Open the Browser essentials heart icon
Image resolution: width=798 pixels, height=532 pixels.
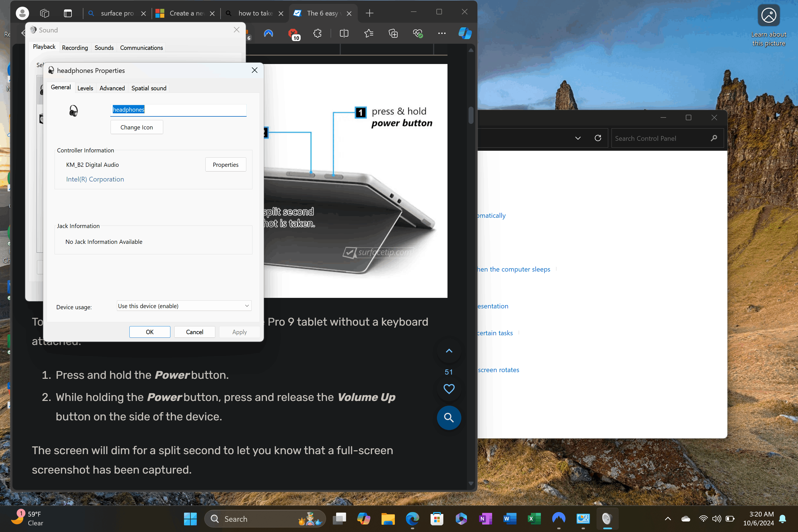click(x=417, y=33)
